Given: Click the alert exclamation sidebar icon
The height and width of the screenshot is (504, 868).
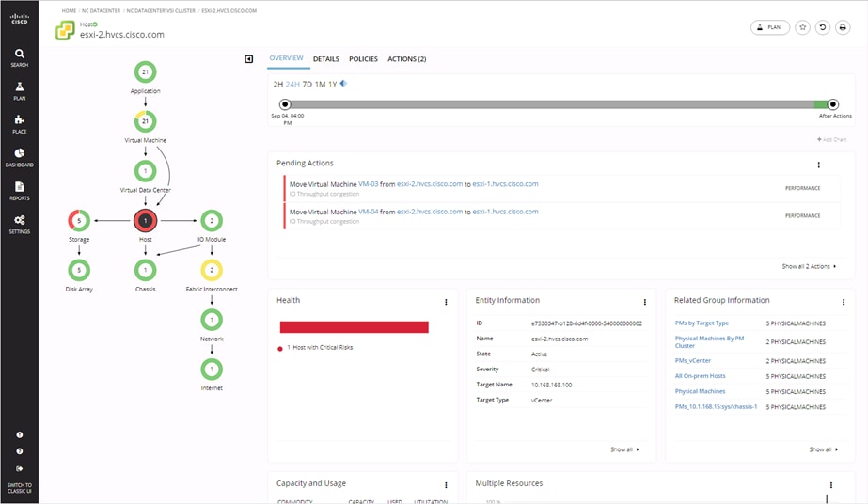Looking at the screenshot, I should pos(20,434).
